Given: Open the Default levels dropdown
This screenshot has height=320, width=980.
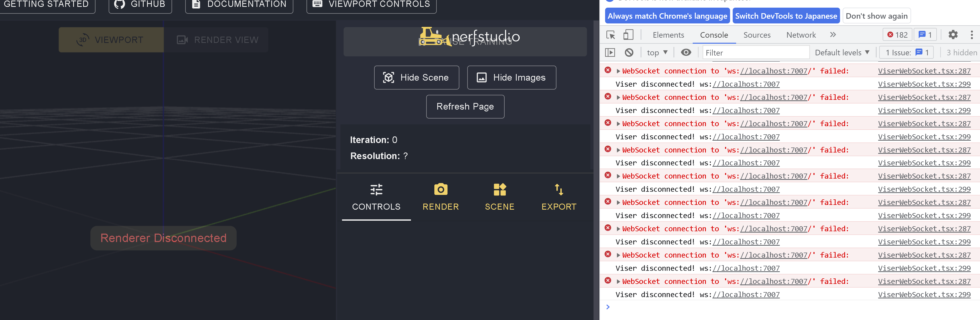Looking at the screenshot, I should coord(842,52).
